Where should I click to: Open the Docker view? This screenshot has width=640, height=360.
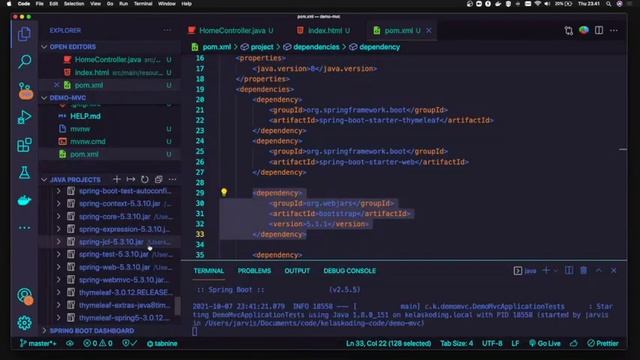click(x=24, y=200)
